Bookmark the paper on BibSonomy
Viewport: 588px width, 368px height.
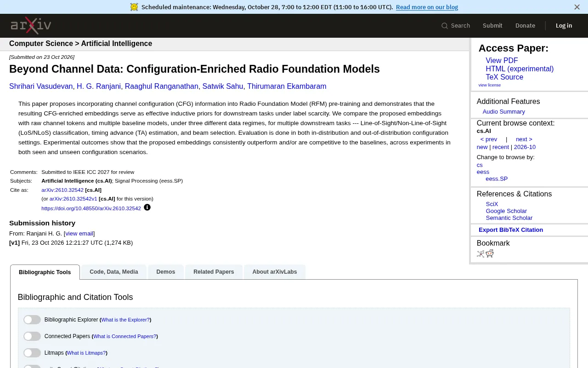click(x=481, y=253)
